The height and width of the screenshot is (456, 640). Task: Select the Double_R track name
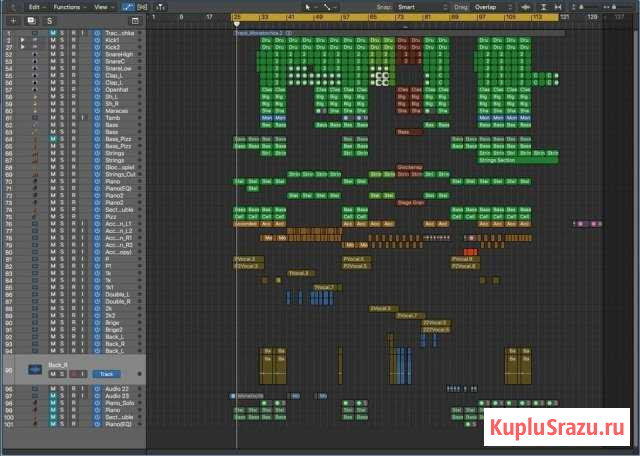pyautogui.click(x=118, y=301)
